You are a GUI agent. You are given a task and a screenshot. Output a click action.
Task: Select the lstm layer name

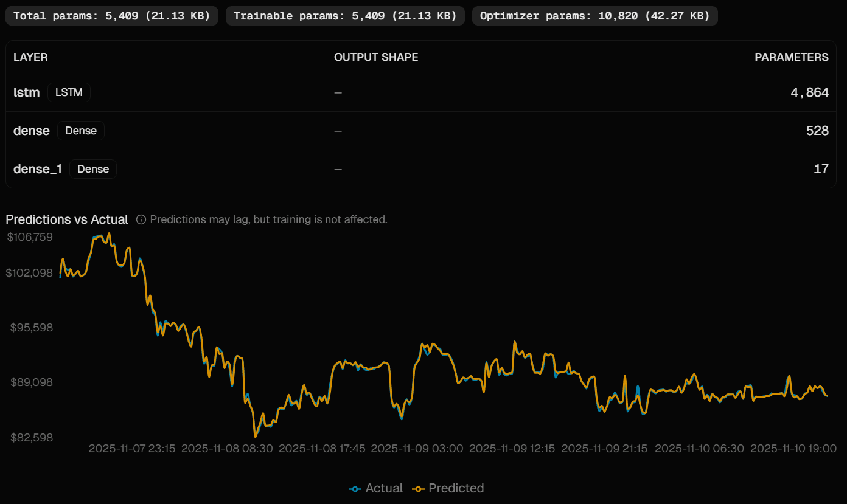[x=26, y=92]
